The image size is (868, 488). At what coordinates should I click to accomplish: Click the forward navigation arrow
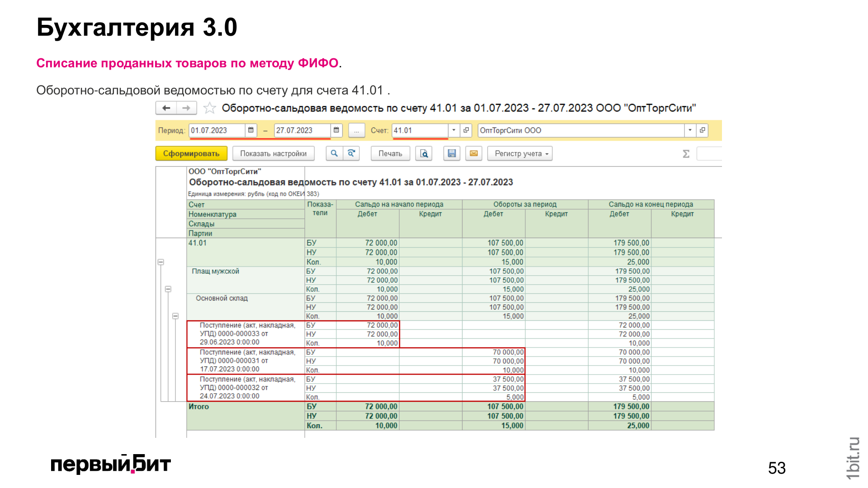(186, 108)
